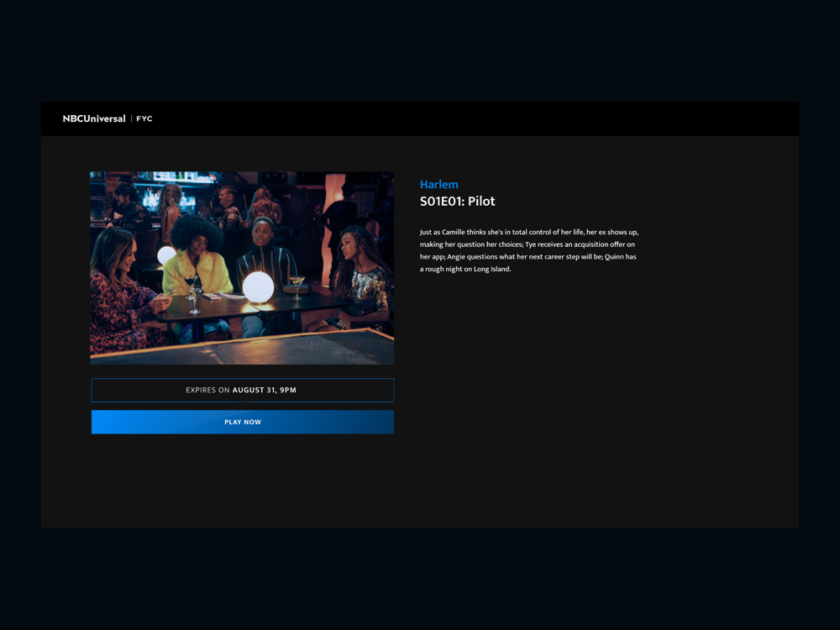The image size is (840, 630).
Task: Click the 'S01E01: Pilot' episode title
Action: [458, 202]
